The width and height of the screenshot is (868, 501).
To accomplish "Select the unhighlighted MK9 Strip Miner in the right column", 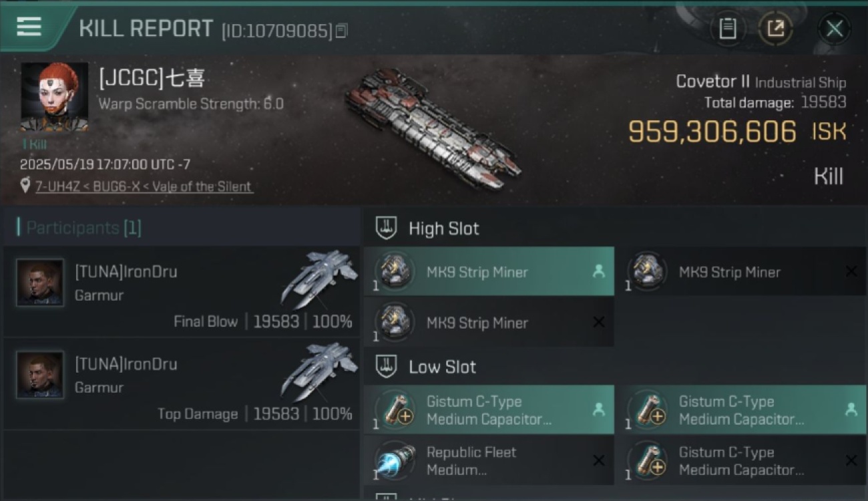I will coord(741,272).
